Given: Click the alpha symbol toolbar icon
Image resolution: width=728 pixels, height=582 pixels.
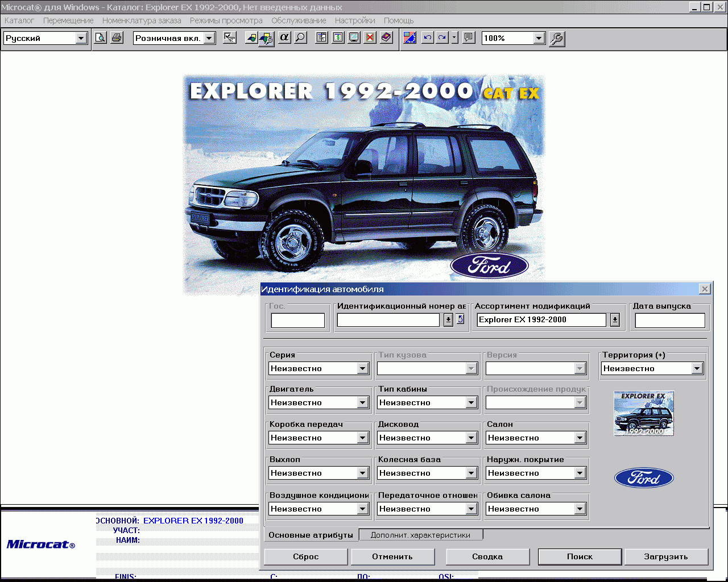Looking at the screenshot, I should point(284,38).
